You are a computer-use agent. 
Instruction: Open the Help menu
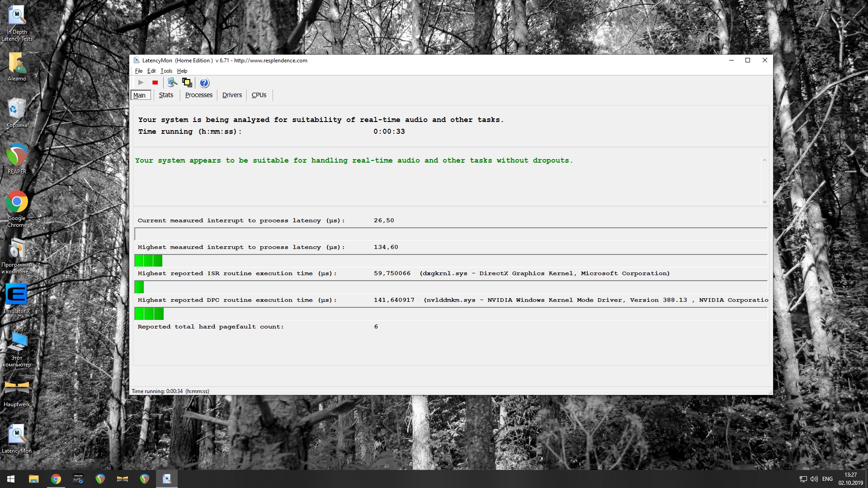(182, 71)
